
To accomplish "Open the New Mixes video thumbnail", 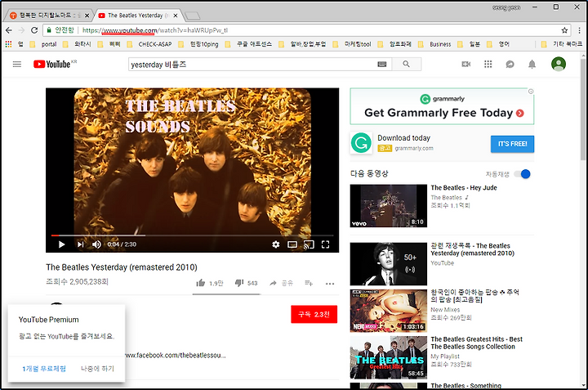I will [x=389, y=311].
